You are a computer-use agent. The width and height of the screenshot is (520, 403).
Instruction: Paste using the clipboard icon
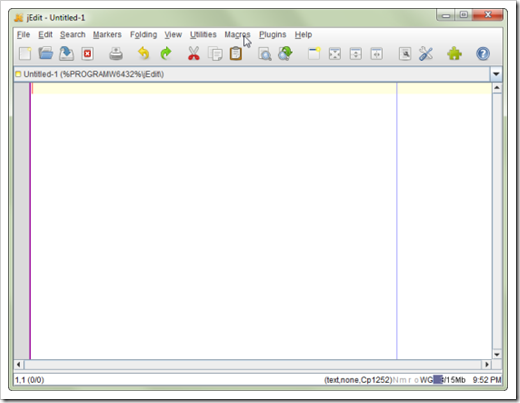(x=236, y=54)
